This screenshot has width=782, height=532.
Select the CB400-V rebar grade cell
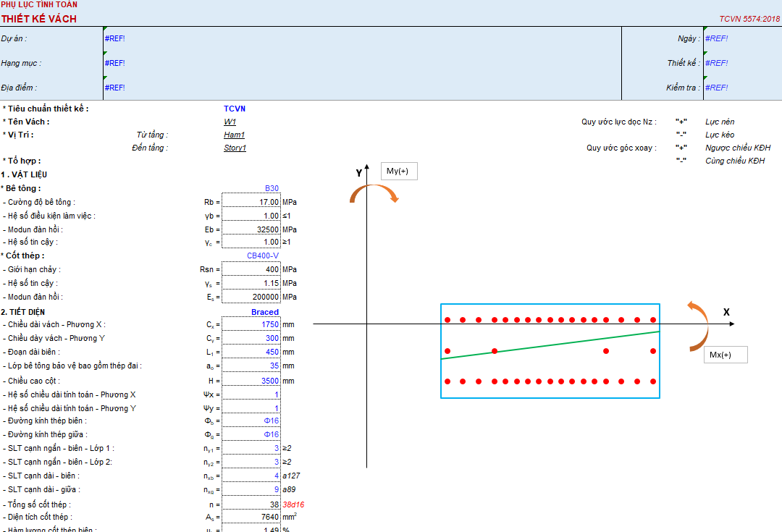[x=251, y=256]
